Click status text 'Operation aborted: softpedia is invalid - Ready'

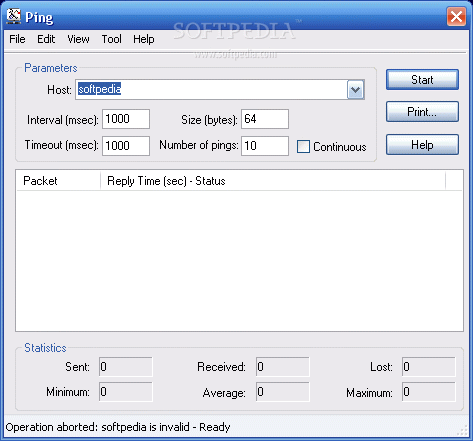pyautogui.click(x=118, y=427)
